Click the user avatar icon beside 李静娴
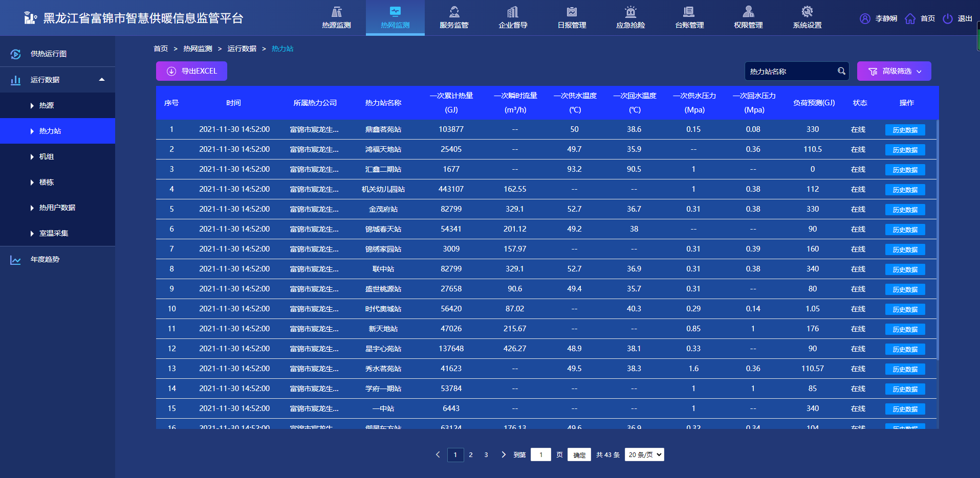This screenshot has width=980, height=478. coord(865,18)
